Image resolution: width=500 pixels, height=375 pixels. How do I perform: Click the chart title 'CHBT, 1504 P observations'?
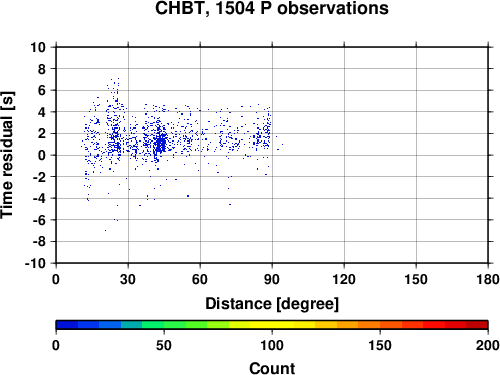272,8
